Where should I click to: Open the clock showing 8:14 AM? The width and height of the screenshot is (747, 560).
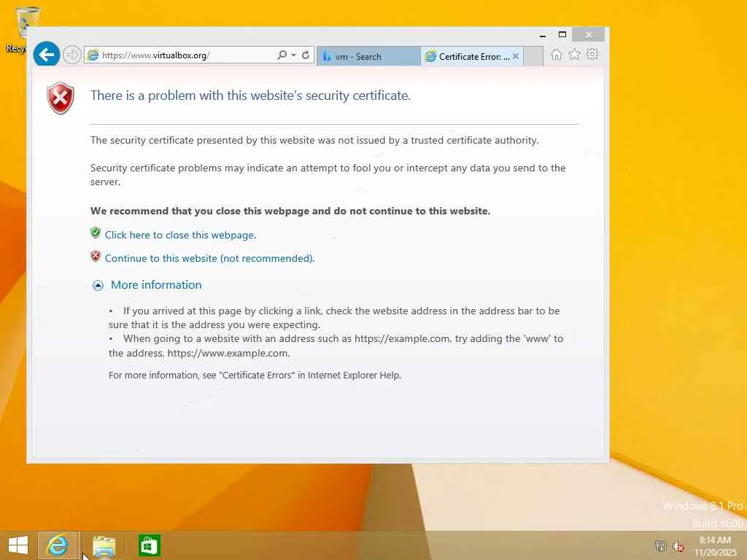coord(715,546)
